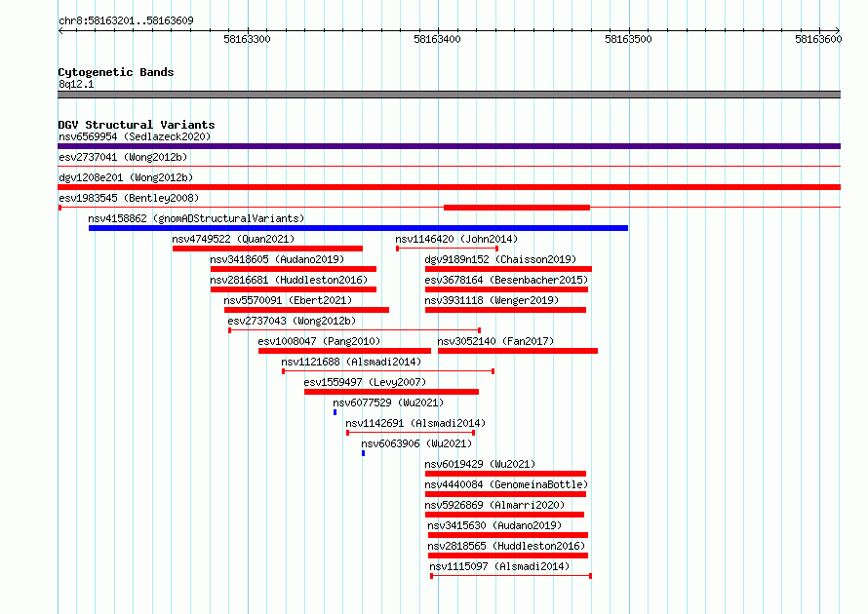Click the nsv4440084 (GenomeinaBottle) label

pyautogui.click(x=506, y=484)
